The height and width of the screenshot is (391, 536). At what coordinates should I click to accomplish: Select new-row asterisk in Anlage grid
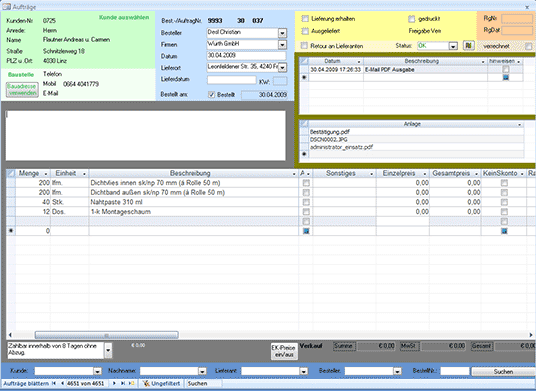coord(304,154)
